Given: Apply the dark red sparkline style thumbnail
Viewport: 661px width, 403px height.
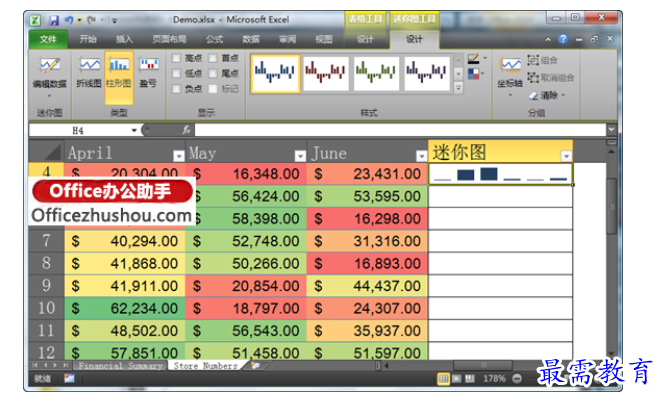Looking at the screenshot, I should pos(326,73).
